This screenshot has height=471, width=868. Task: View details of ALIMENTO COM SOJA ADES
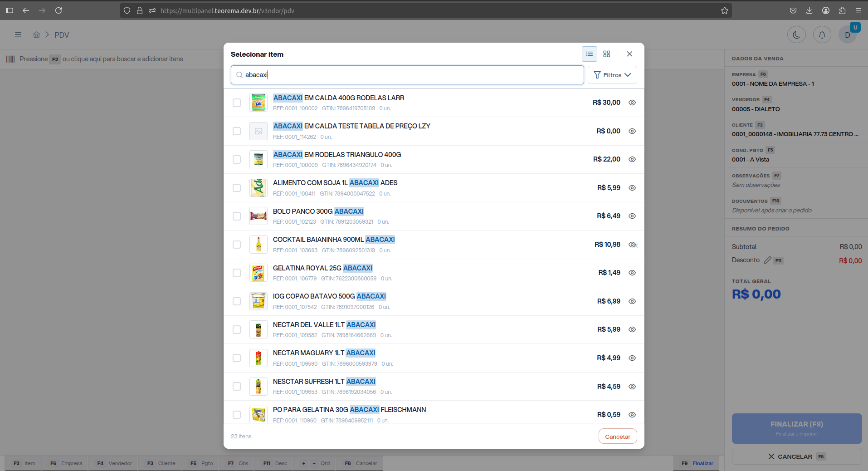[632, 188]
